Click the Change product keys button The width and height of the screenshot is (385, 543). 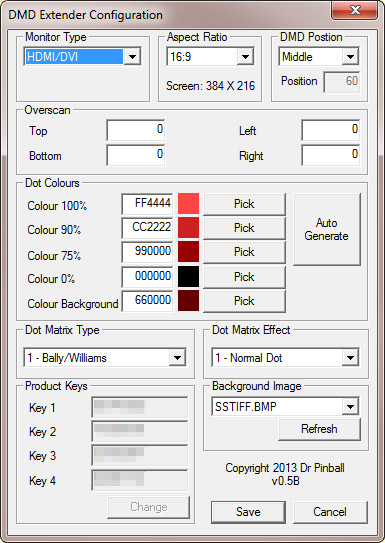[149, 507]
